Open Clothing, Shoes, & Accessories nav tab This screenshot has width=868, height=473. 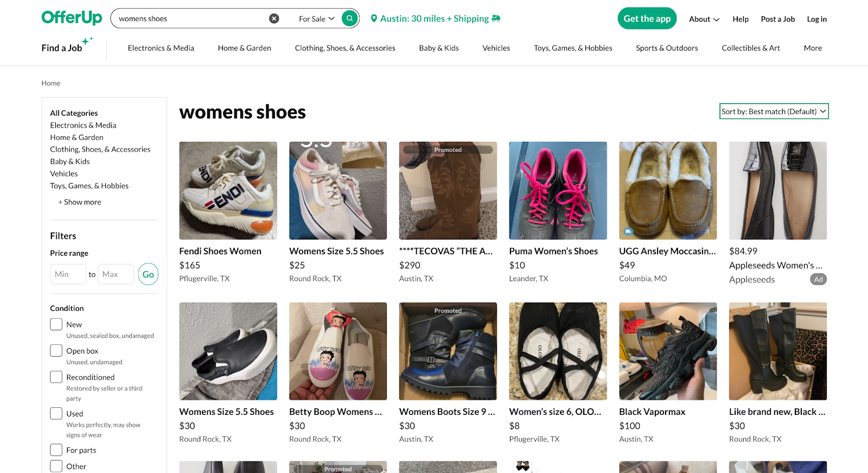[x=345, y=48]
